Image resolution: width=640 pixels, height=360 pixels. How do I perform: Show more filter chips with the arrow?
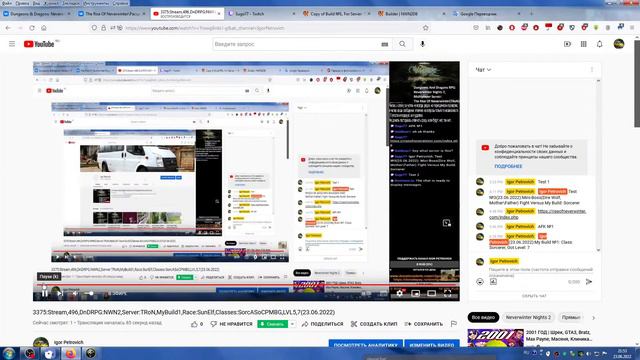pyautogui.click(x=593, y=317)
